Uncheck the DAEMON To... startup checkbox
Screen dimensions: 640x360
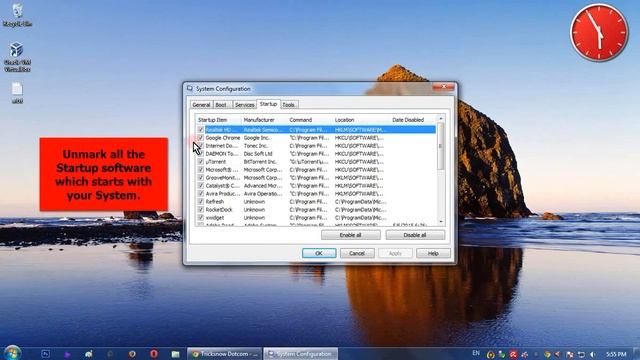[200, 153]
